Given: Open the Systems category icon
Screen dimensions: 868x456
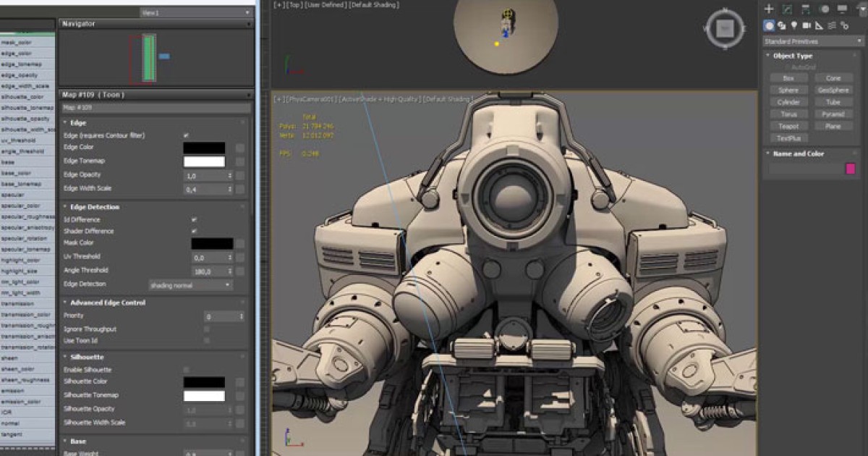Looking at the screenshot, I should 845,25.
